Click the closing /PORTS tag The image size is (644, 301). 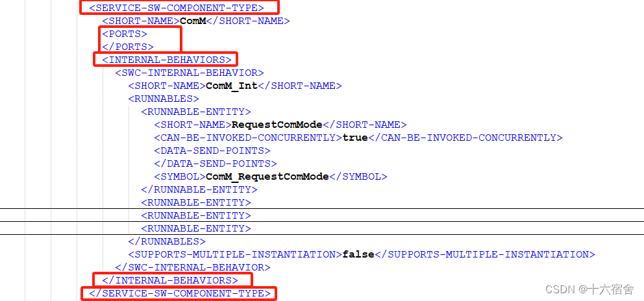tap(128, 47)
